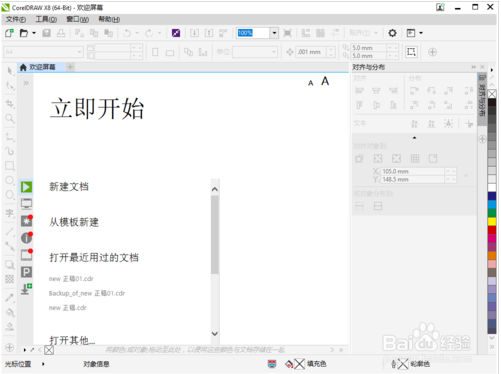Select the Zoom magnifier tool
The height and width of the screenshot is (374, 501).
pos(10,118)
